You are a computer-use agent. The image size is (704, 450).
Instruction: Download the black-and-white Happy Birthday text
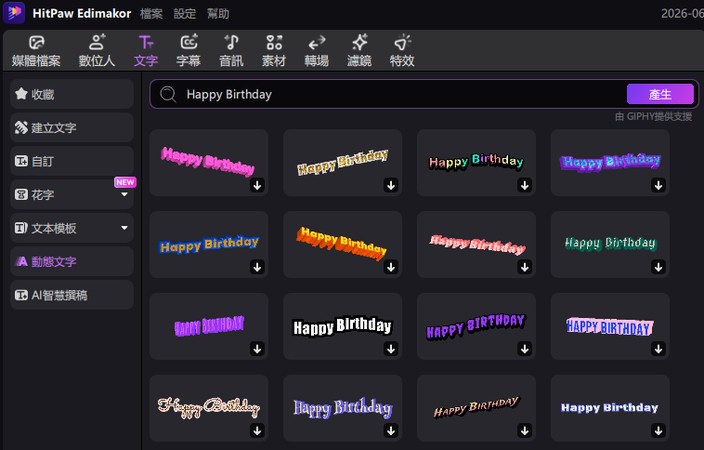point(391,349)
